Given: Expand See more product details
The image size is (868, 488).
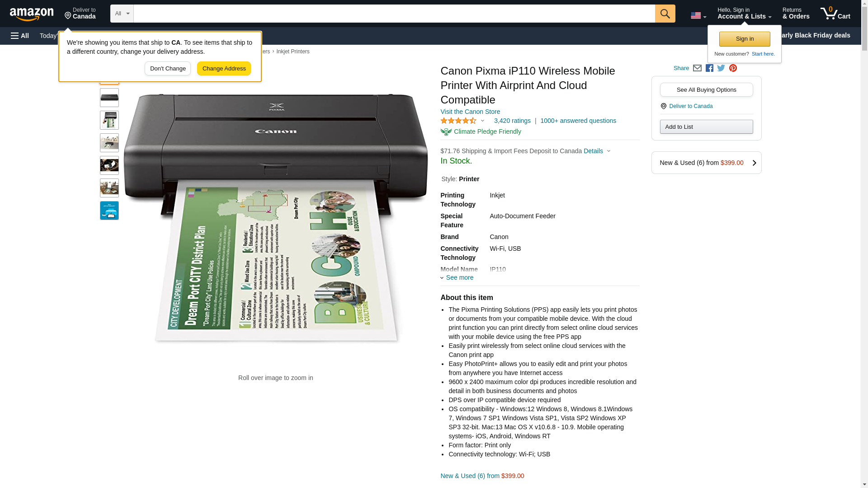Looking at the screenshot, I should tap(457, 278).
